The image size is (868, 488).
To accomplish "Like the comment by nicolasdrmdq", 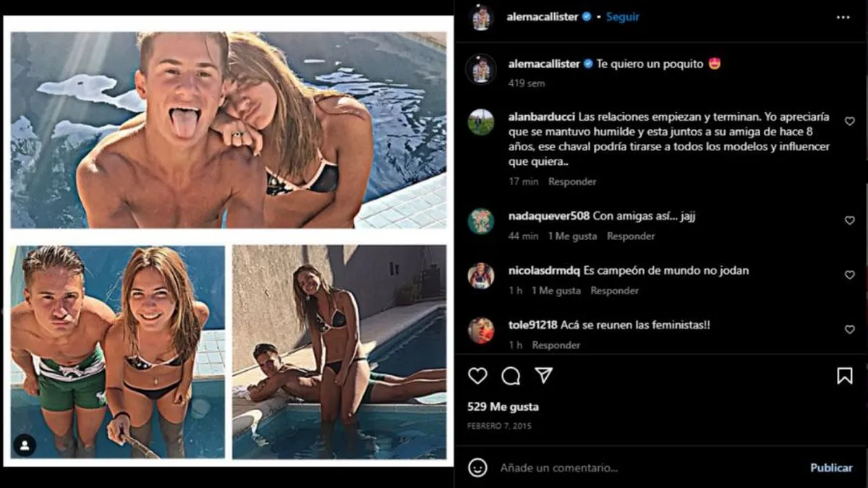I will (850, 275).
